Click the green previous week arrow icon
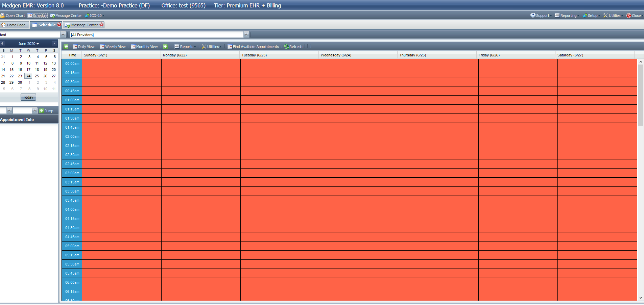The height and width of the screenshot is (305, 644). (66, 47)
